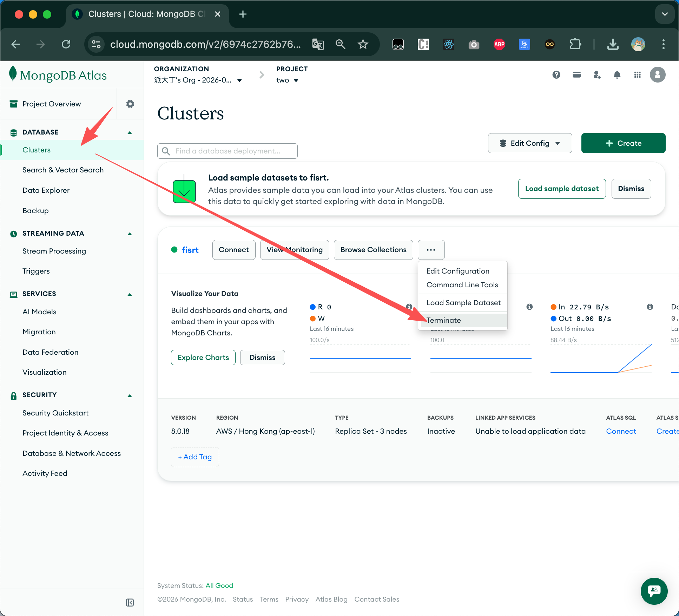
Task: Collapse sidebar using bottom panel icon
Action: 130,603
